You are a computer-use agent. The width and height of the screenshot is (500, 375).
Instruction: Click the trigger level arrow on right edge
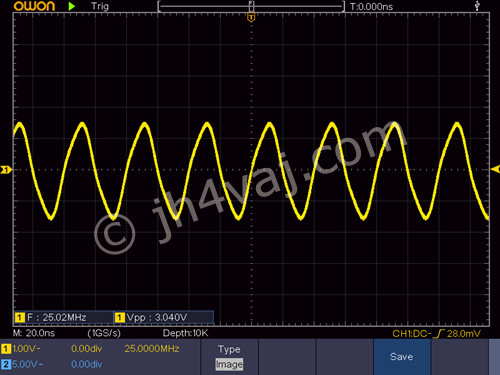pos(495,169)
